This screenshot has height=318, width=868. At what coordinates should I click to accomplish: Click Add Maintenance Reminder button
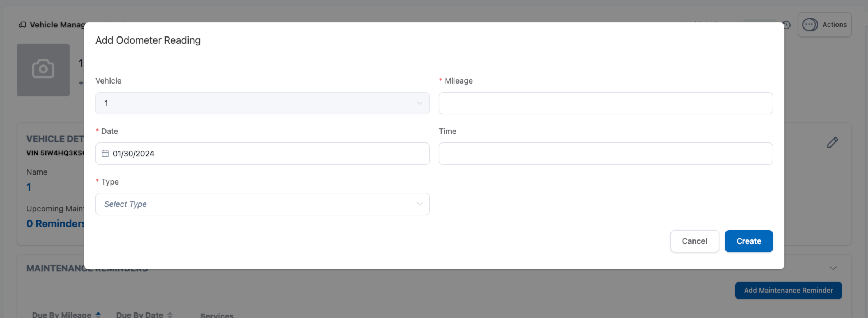pos(788,290)
